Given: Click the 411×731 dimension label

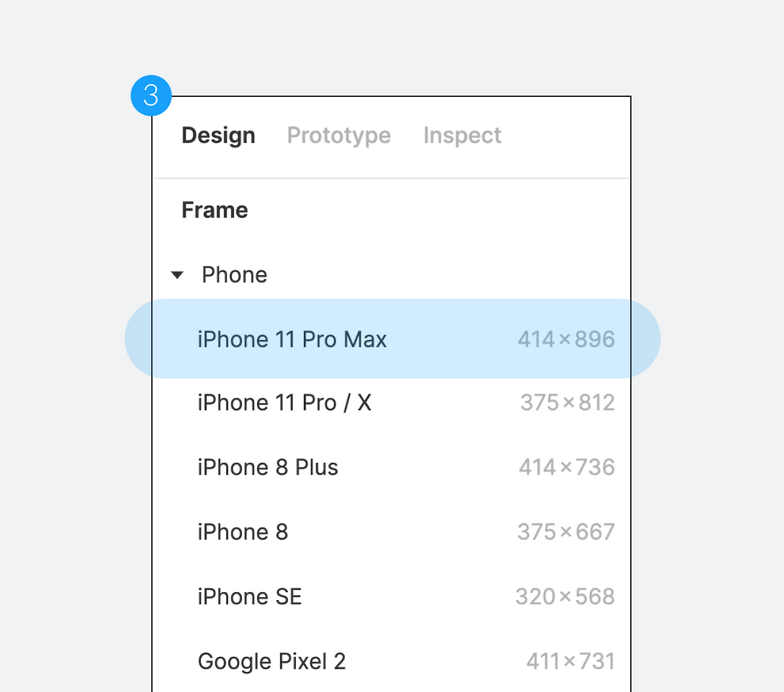Looking at the screenshot, I should tap(570, 661).
